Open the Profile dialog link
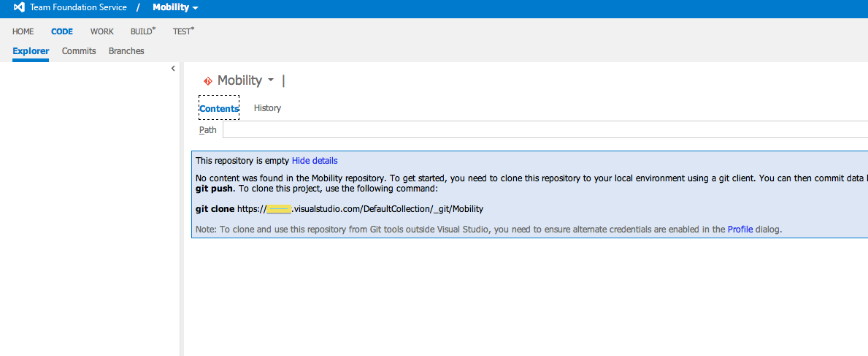The image size is (868, 356). (740, 229)
